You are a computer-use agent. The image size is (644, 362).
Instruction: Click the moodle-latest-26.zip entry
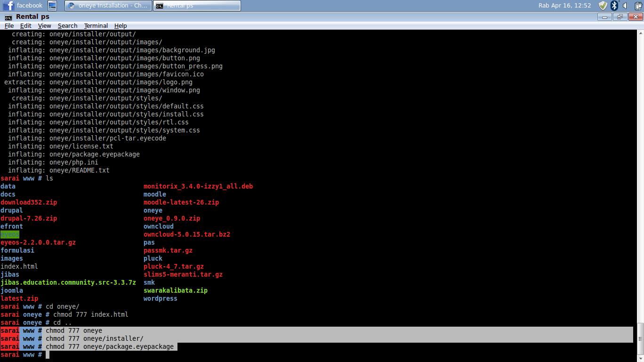pos(181,202)
